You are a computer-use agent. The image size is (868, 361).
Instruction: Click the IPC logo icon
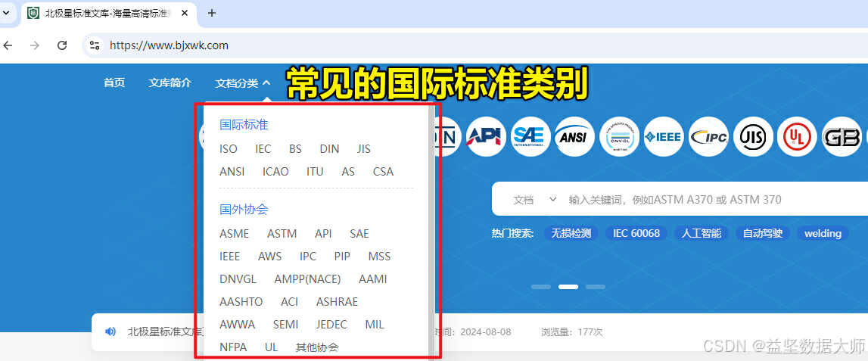coord(708,136)
